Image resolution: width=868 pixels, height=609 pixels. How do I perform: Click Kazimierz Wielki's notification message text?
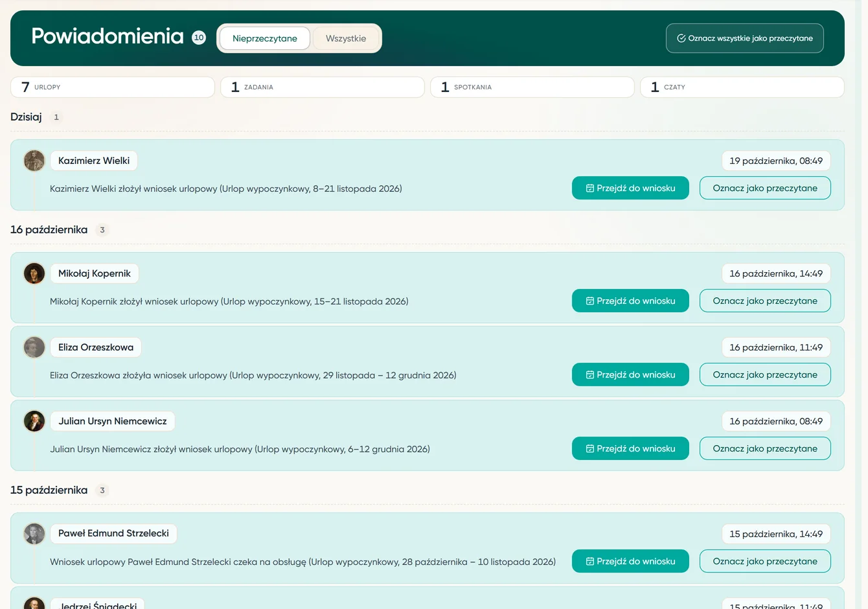coord(226,189)
